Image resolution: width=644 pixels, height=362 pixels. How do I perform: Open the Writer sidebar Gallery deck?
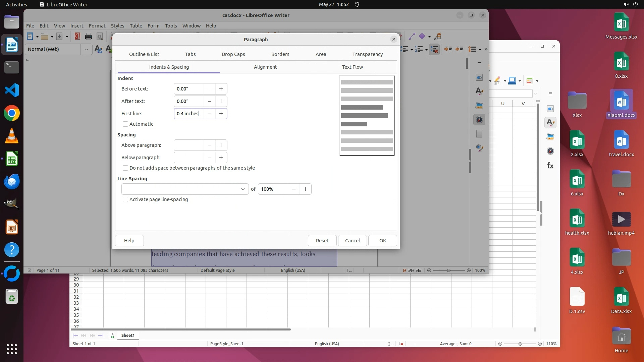point(479,106)
